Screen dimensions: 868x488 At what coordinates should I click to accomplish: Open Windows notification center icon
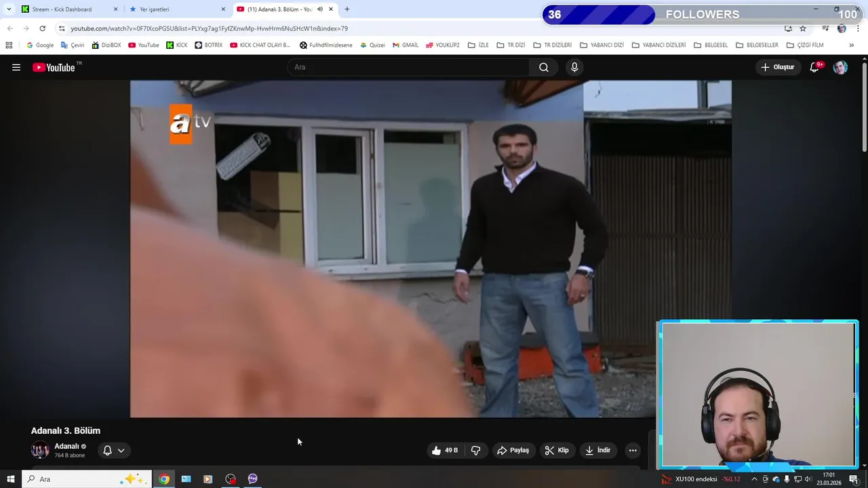(x=854, y=479)
